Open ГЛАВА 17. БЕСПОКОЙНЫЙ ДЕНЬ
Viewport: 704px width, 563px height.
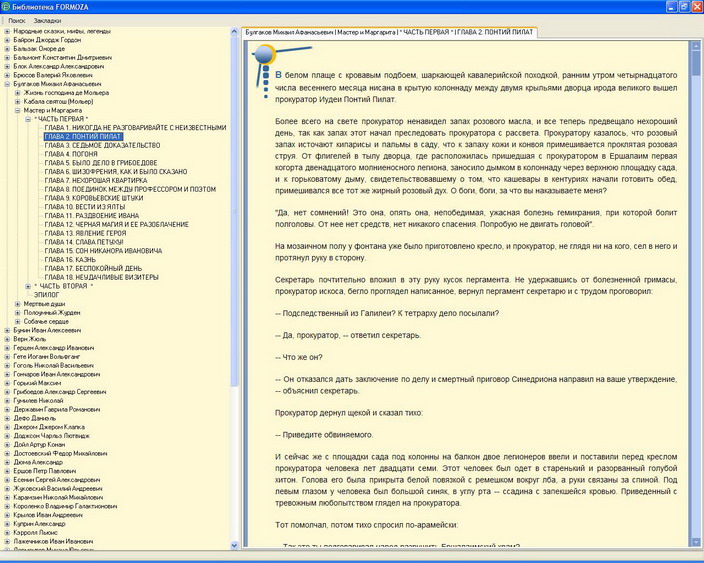pos(93,268)
